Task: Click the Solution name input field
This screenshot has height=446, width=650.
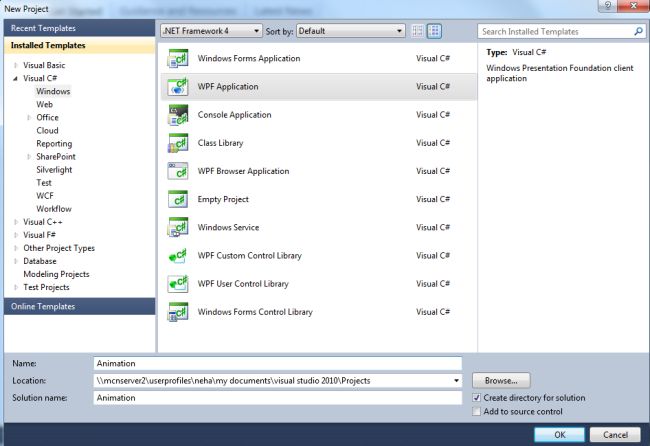Action: 277,398
